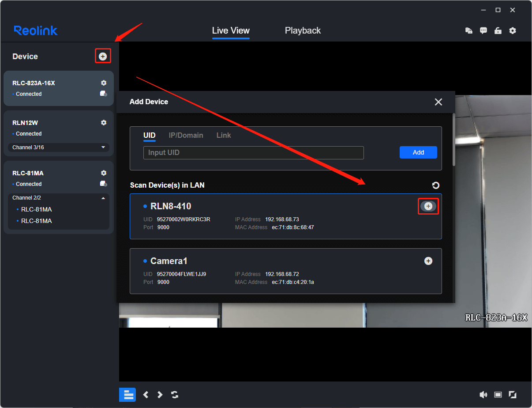This screenshot has height=408, width=532.
Task: Click UID 95270004FLWE1JJ9 value
Action: (x=181, y=274)
